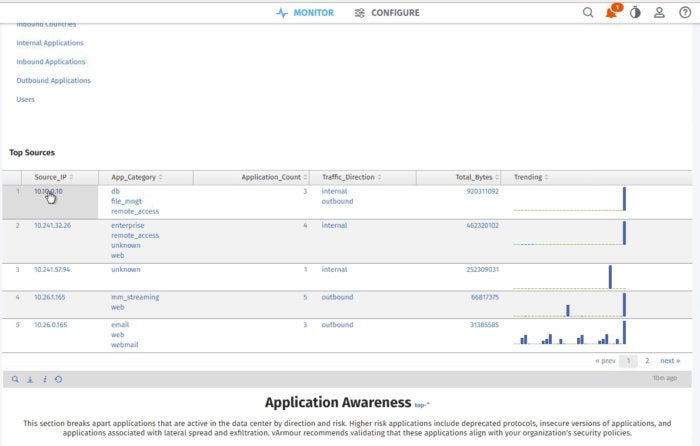Select page 1 in pagination
Viewport: 700px width, 446px height.
[x=628, y=361]
